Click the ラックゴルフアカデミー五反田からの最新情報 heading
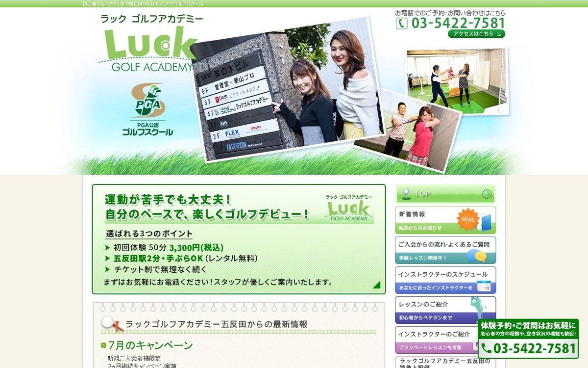Viewport: 588px width, 368px height. tap(217, 324)
